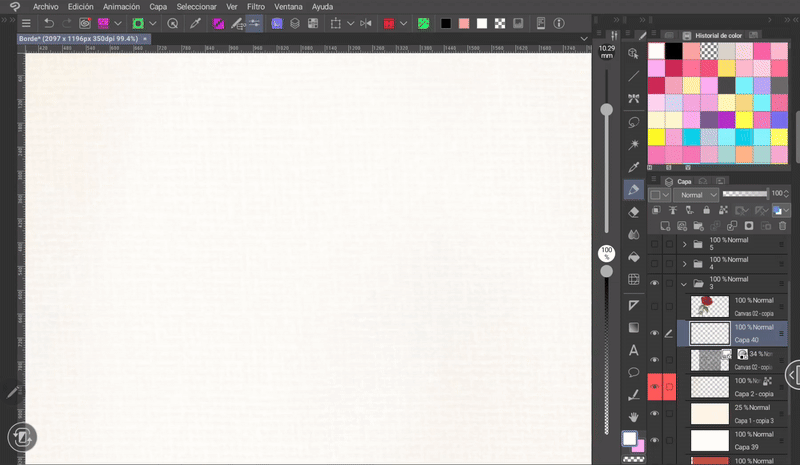This screenshot has height=465, width=800.
Task: Select the Eyedropper tool in the tool palette
Action: (634, 167)
